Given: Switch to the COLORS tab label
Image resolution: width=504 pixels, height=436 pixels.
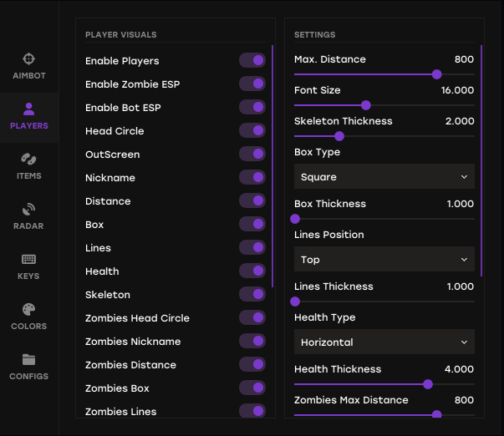Looking at the screenshot, I should (x=29, y=327).
